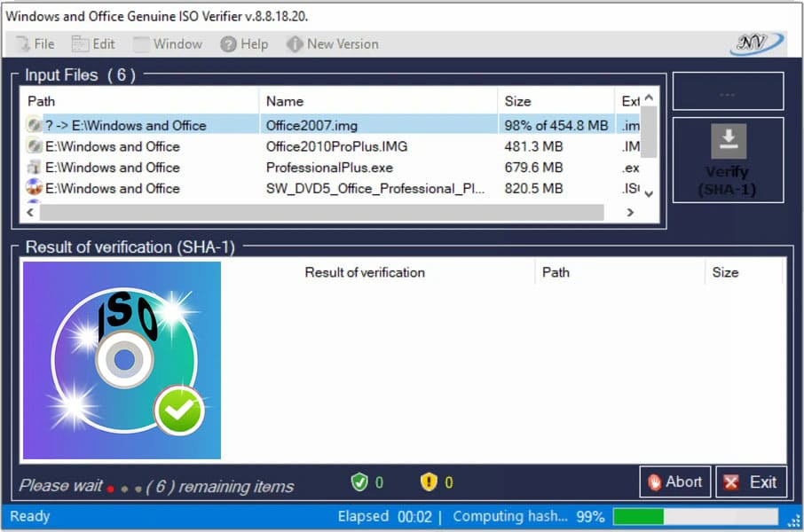
Task: Click the disc icon of the Office2007.img row
Action: pos(35,125)
